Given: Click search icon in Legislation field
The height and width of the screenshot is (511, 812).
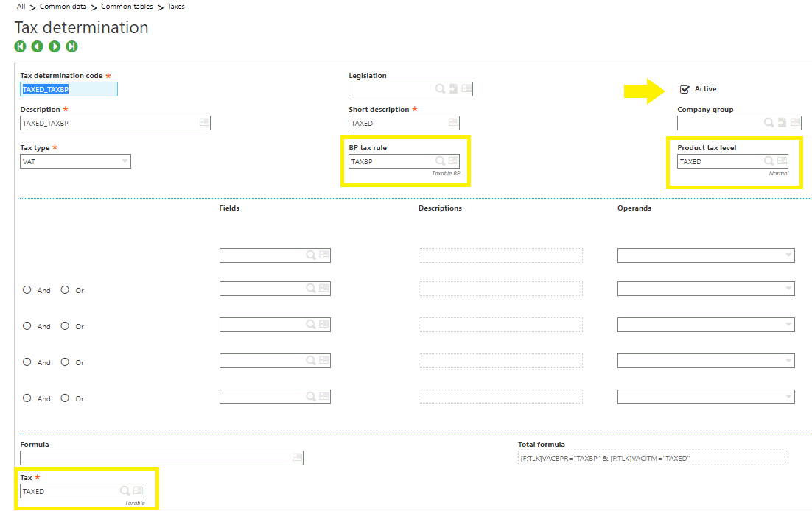Looking at the screenshot, I should pos(440,89).
